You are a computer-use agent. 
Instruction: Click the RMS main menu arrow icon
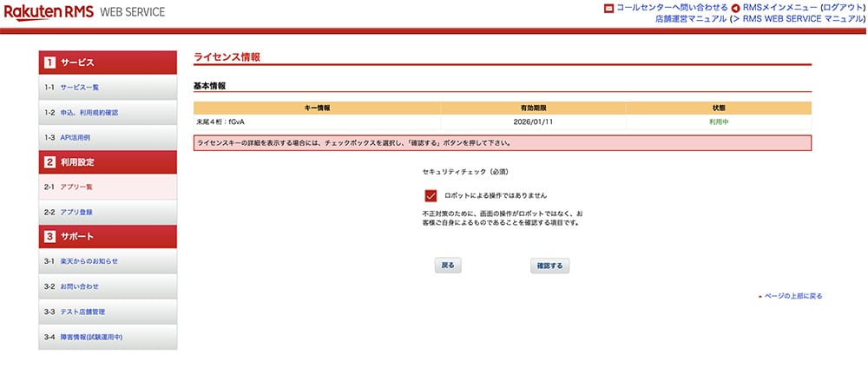[735, 8]
